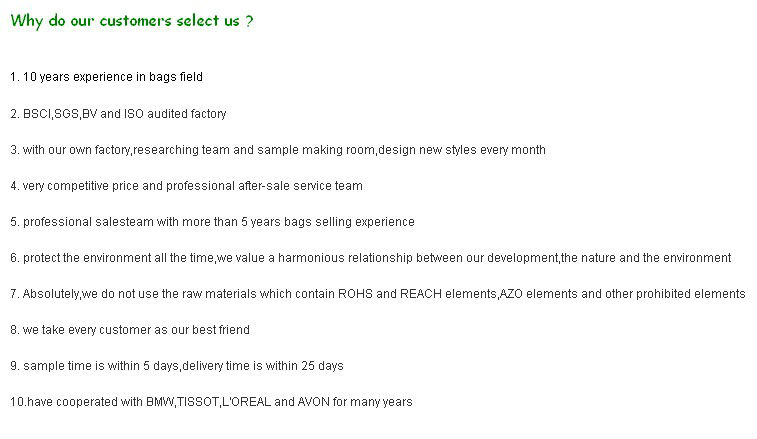Click the question mark in the heading
Screen dimensions: 757x439
[249, 21]
